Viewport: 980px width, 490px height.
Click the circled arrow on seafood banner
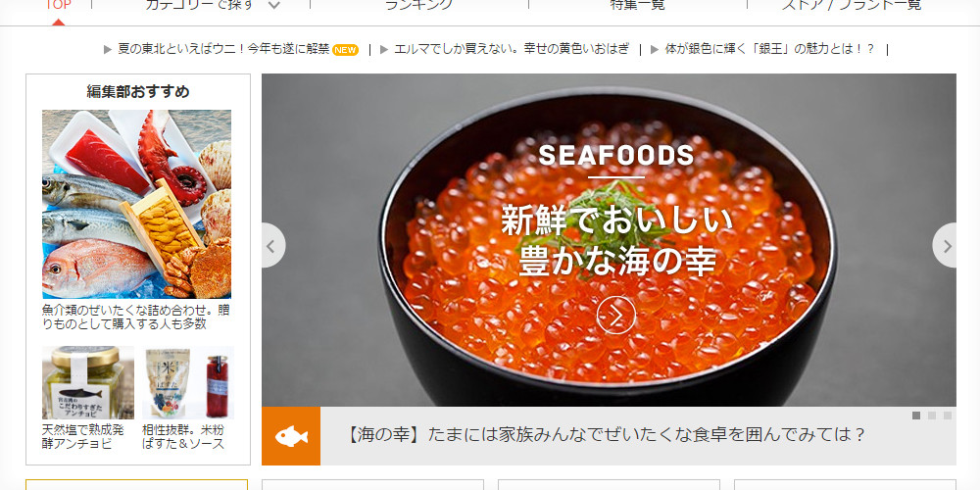pos(615,315)
